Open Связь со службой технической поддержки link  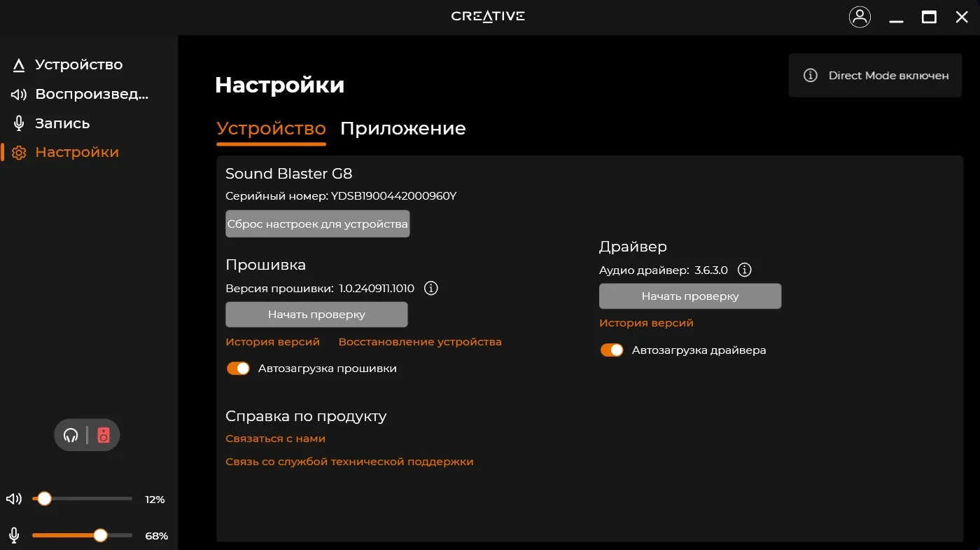click(x=349, y=462)
